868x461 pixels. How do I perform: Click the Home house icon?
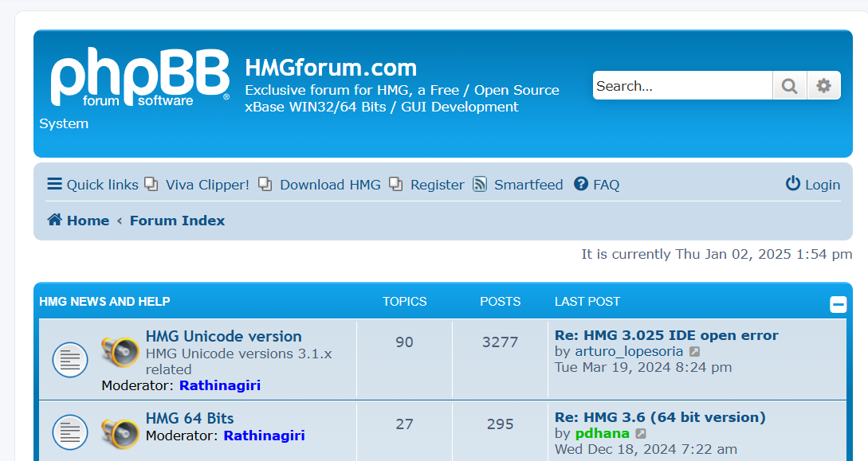(54, 220)
